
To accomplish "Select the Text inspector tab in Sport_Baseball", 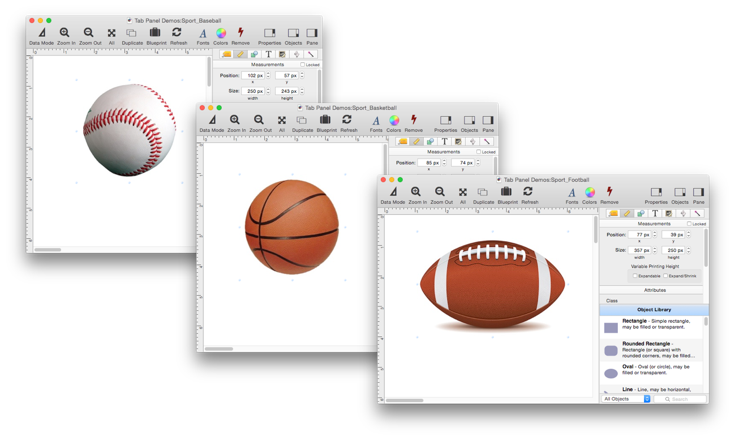I will point(268,54).
